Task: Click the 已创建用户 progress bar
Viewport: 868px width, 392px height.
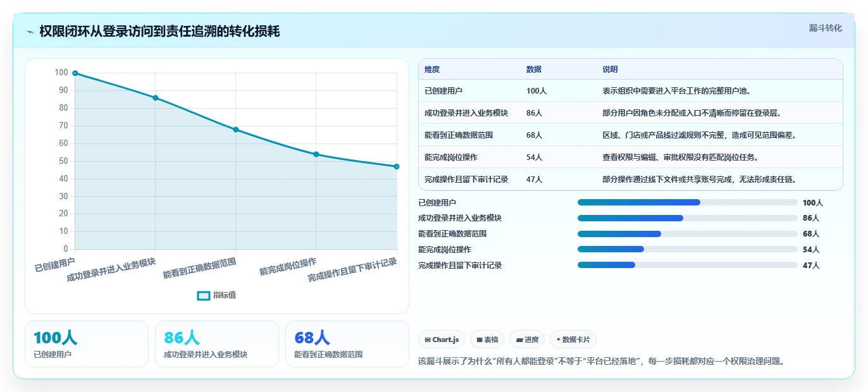Action: (687, 202)
